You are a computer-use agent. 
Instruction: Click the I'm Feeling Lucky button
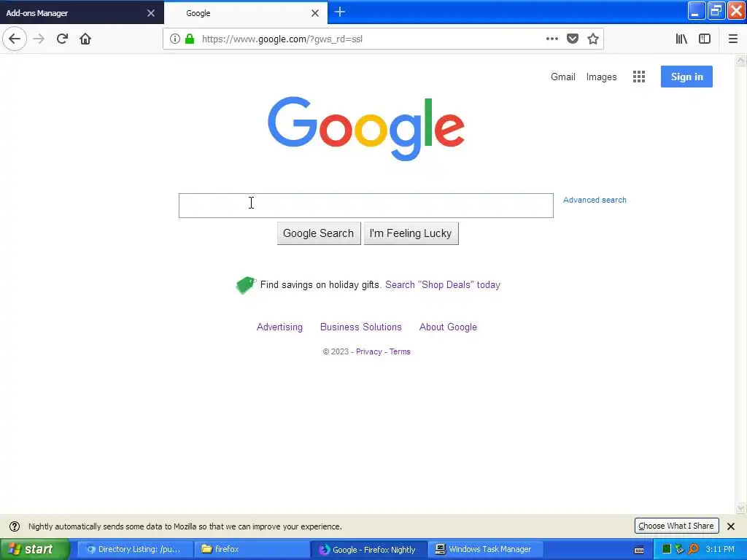tap(411, 233)
